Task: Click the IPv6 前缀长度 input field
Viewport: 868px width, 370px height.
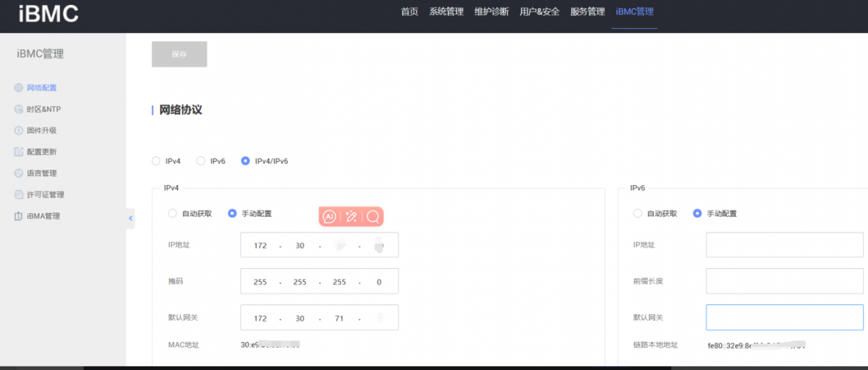Action: (x=784, y=281)
